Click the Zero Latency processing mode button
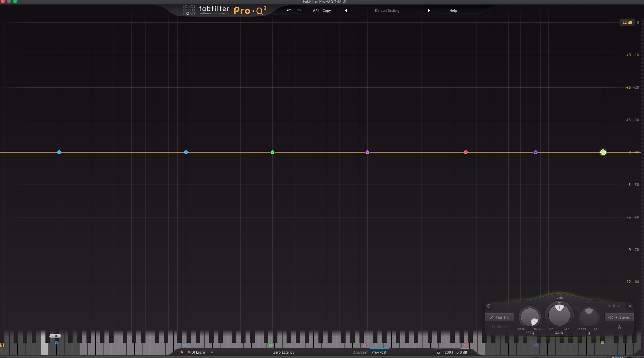 [284, 352]
